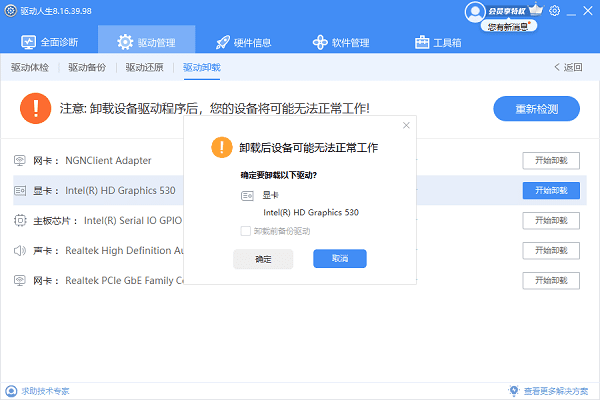
Task: Close the uninstall confirmation dialog
Action: point(406,125)
